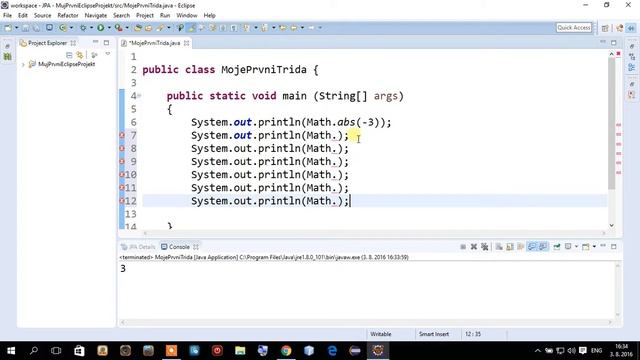Screen dimensions: 640x360
Task: Toggle Pin Console button
Action: [556, 247]
